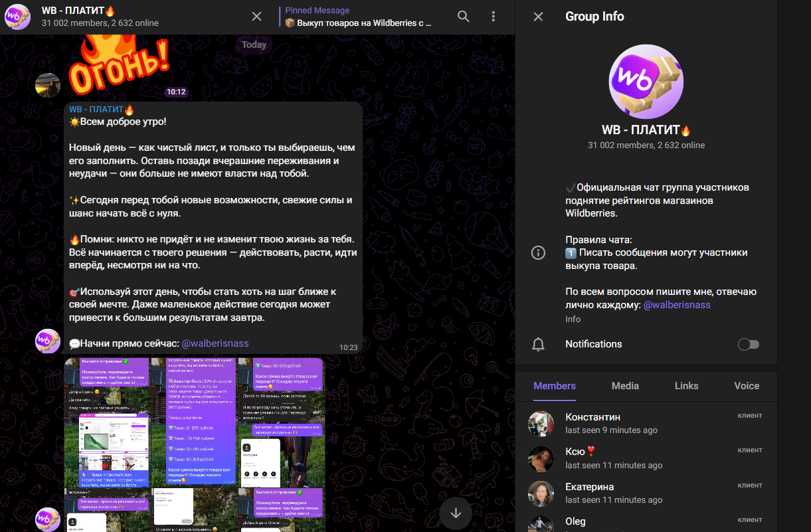Click the 'Правила чата:' description text

click(598, 240)
